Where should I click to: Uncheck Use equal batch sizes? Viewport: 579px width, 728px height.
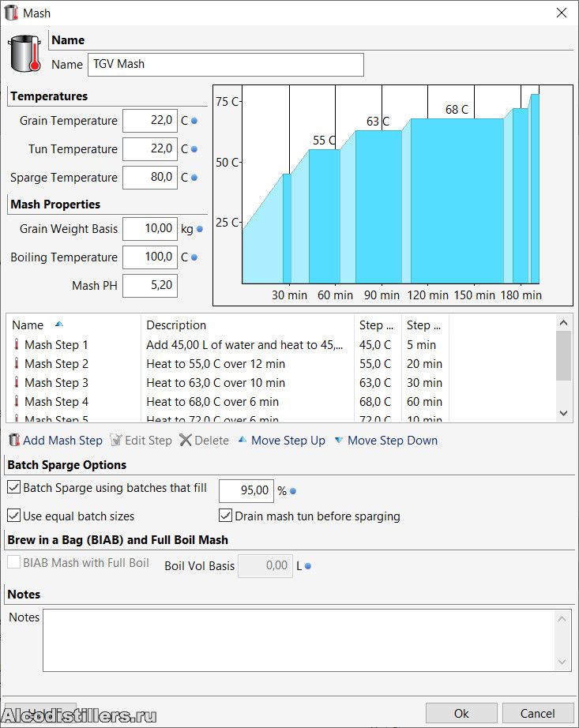(x=14, y=516)
